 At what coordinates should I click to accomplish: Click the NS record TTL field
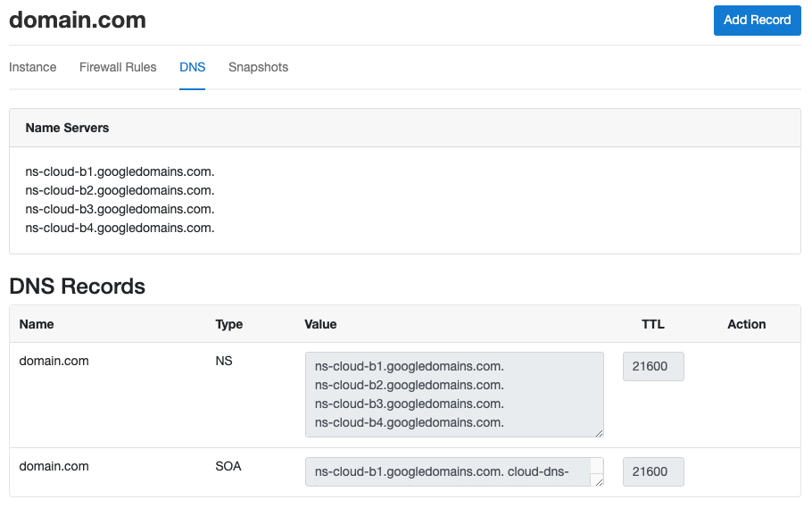click(653, 366)
